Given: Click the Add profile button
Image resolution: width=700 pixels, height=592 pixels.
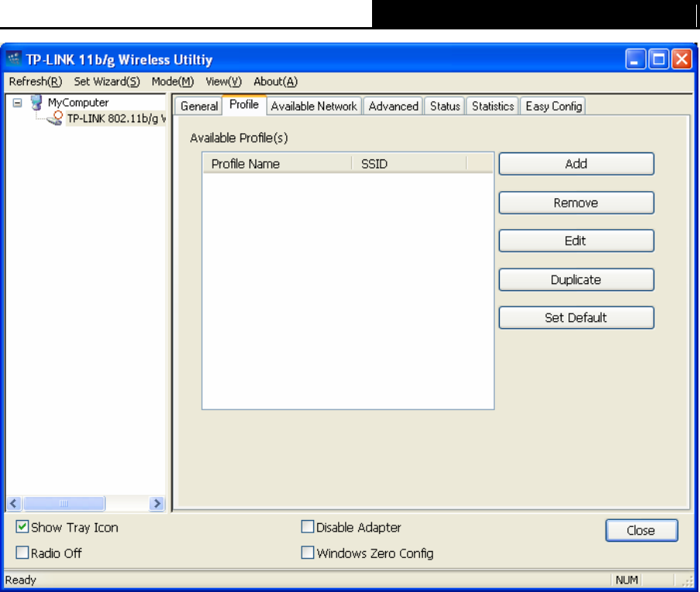Looking at the screenshot, I should (576, 164).
